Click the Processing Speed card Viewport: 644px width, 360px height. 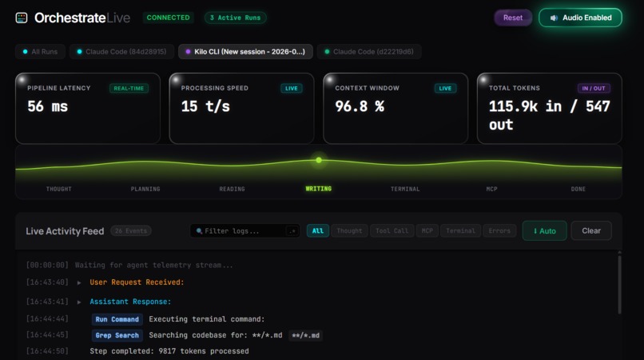tap(241, 108)
